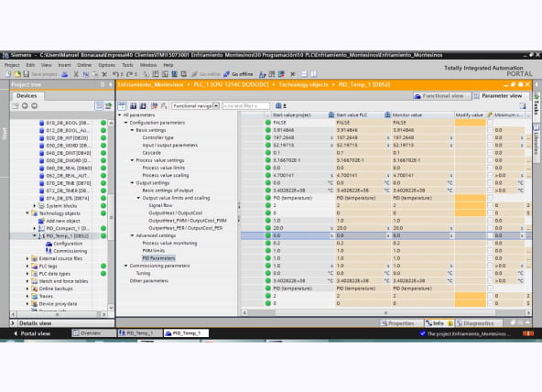This screenshot has height=392, width=542.
Task: Click the back arrow in Devices toolbar
Action: click(25, 105)
